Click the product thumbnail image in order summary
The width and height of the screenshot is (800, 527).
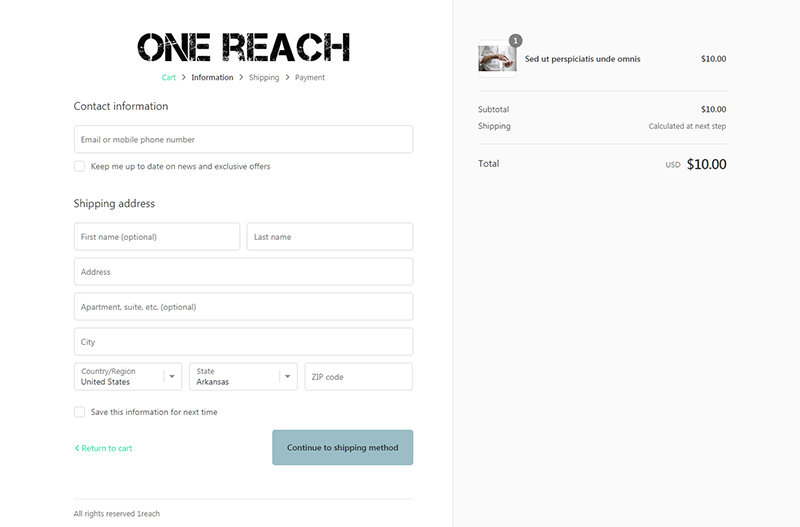point(497,58)
